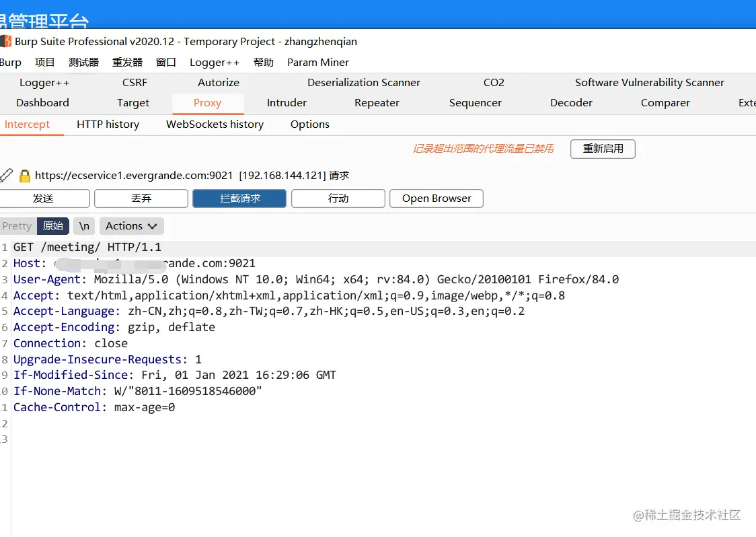Viewport: 756px width, 537px height.
Task: Click the Upgrade-Insecure-Requests: 1 line
Action: pos(107,359)
